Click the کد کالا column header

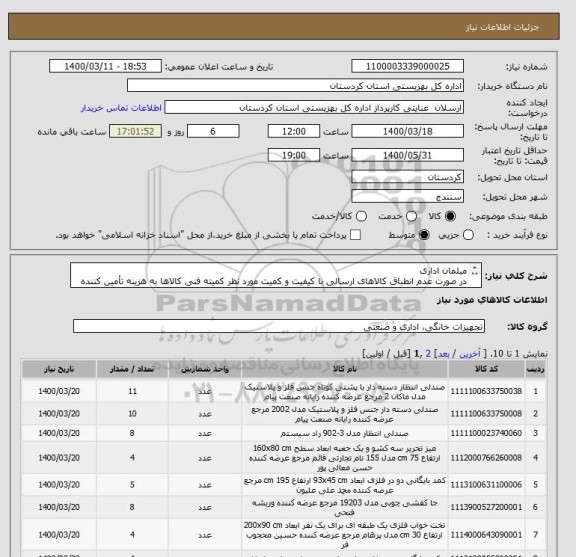click(x=486, y=369)
